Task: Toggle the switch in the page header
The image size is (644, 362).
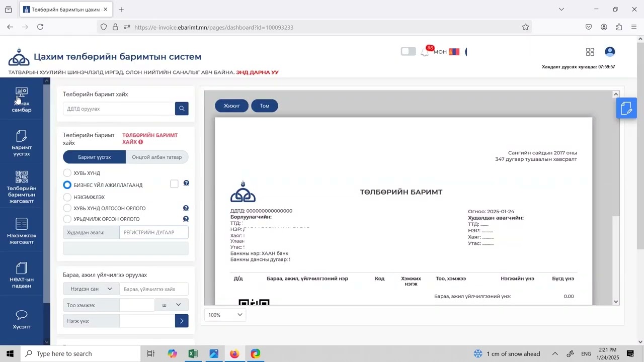Action: tap(409, 51)
